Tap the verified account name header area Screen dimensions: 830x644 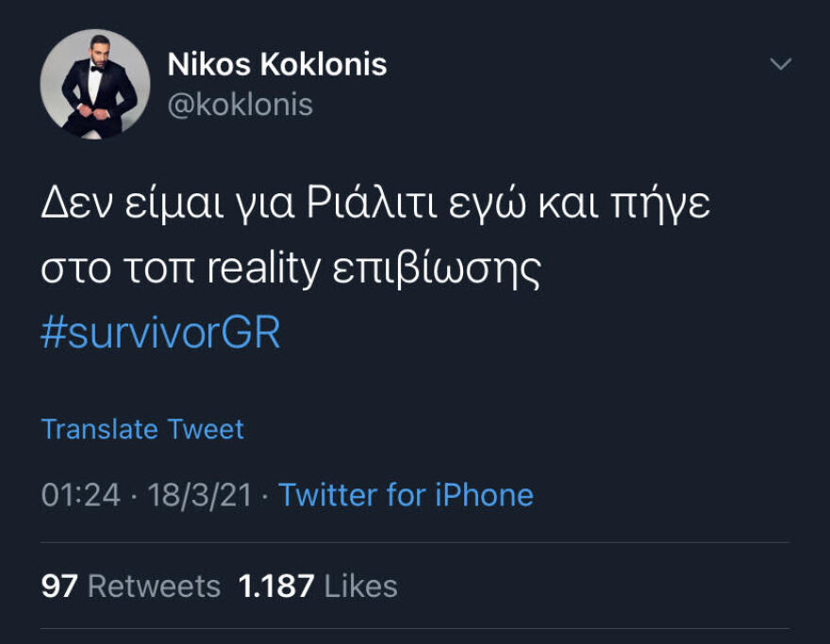[276, 64]
